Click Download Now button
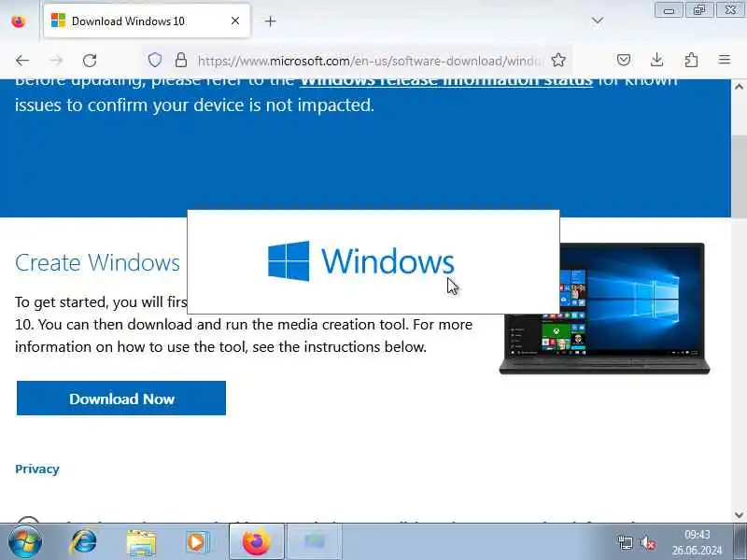This screenshot has height=560, width=747. point(121,399)
